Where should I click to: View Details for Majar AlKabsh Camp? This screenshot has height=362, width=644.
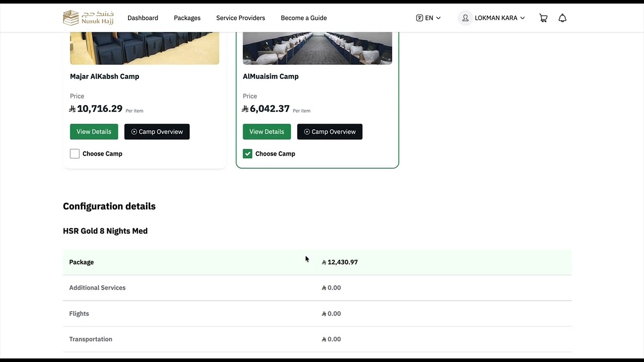[94, 132]
